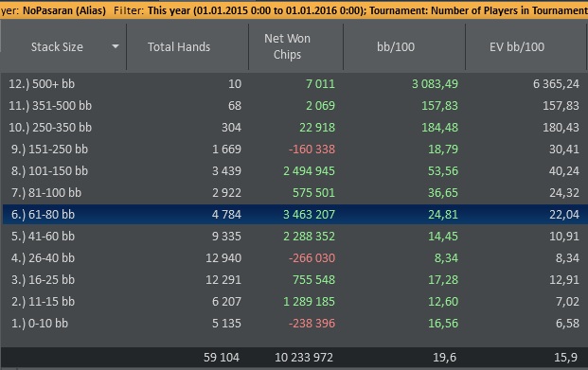Select the 2.) 11-15 bb row
The image size is (588, 370).
pyautogui.click(x=295, y=301)
